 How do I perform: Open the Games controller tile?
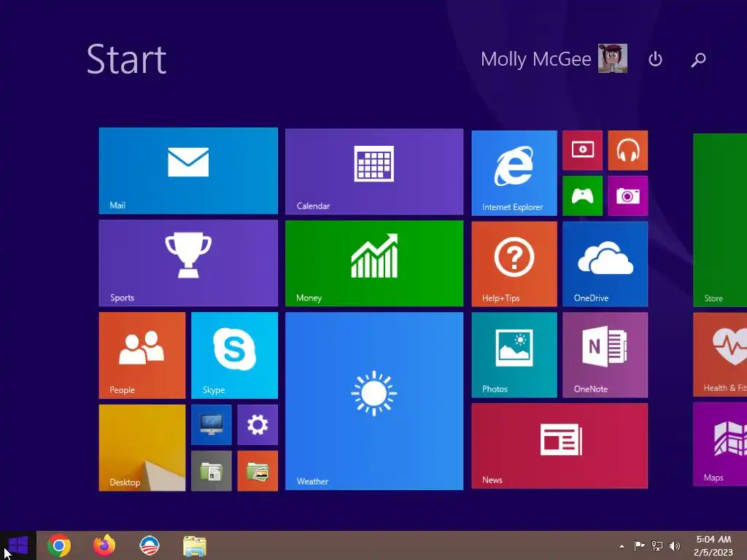582,195
